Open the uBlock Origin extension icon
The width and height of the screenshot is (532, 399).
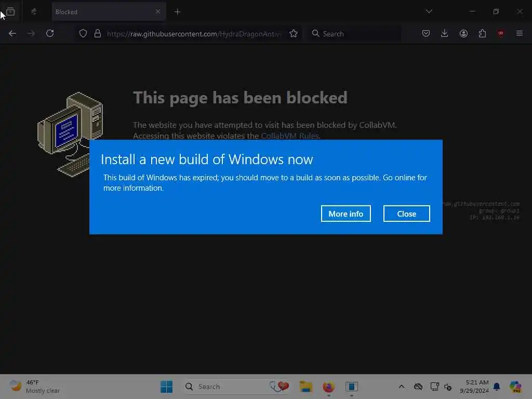point(500,33)
